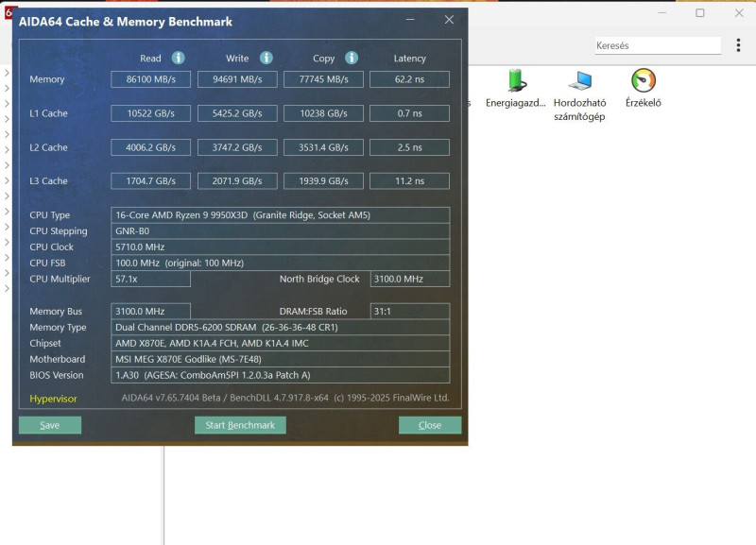Image resolution: width=756 pixels, height=545 pixels.
Task: Select L1 Cache latency 0.7 ns
Action: (410, 113)
